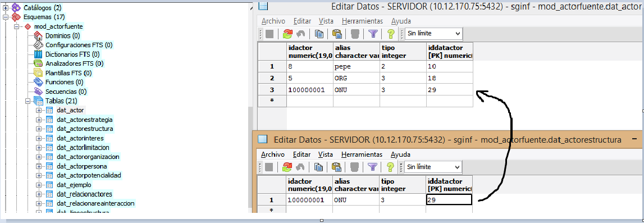Expand the dat_actorpersona table node
The height and width of the screenshot is (223, 644).
(x=39, y=166)
